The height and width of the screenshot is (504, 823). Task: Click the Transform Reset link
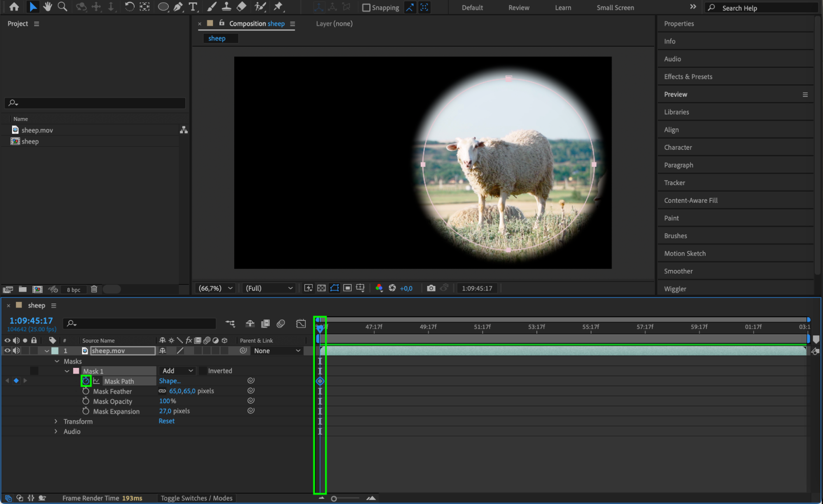166,421
